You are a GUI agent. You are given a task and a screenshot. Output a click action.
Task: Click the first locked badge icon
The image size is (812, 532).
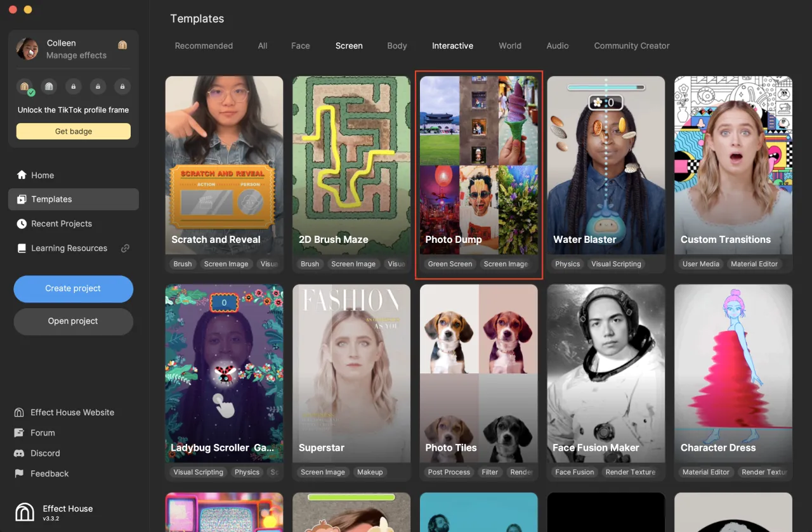[x=74, y=86]
